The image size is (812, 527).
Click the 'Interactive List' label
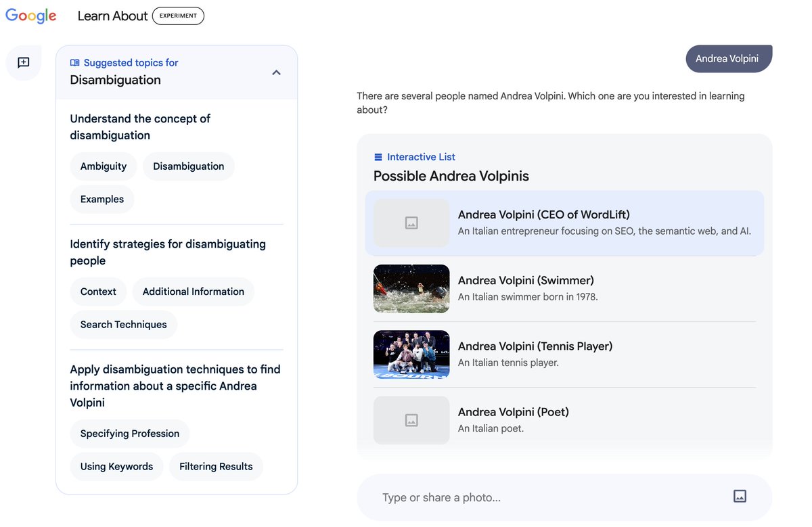[422, 157]
